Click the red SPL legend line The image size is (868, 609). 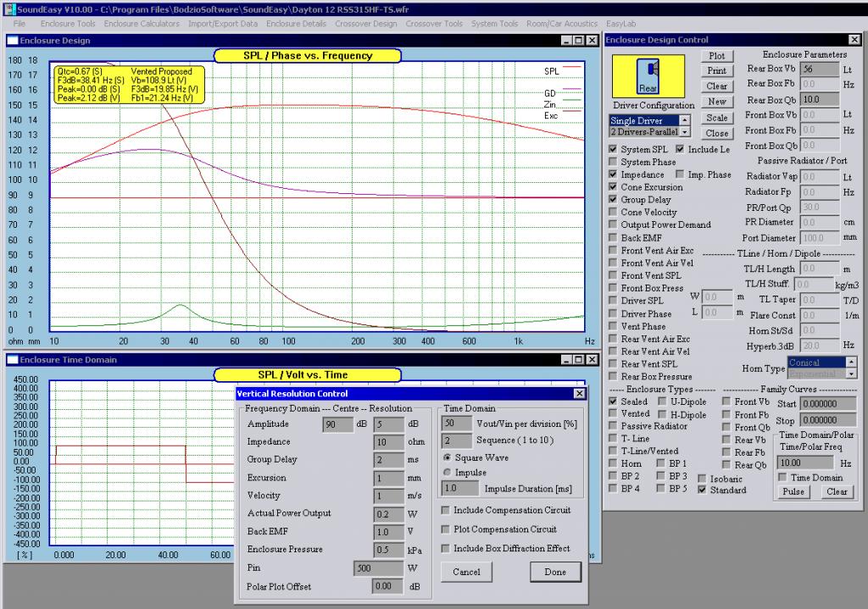[572, 67]
